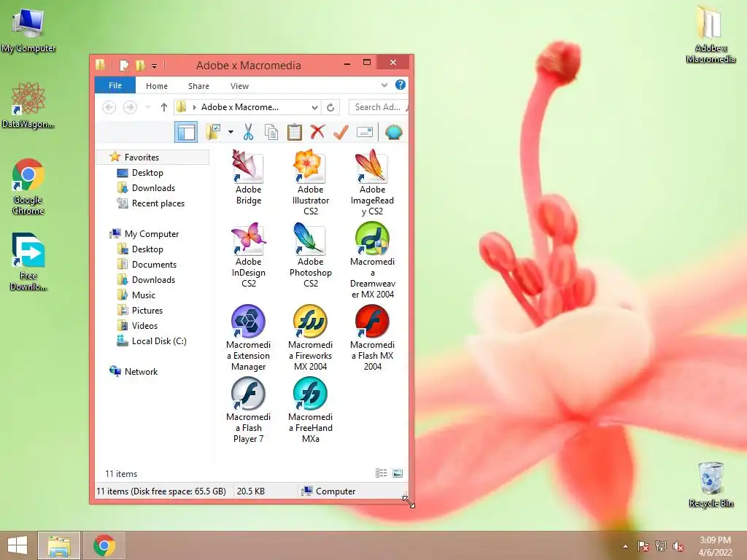Image resolution: width=747 pixels, height=560 pixels.
Task: Click the address bar breadcrumb arrow
Action: click(x=194, y=108)
